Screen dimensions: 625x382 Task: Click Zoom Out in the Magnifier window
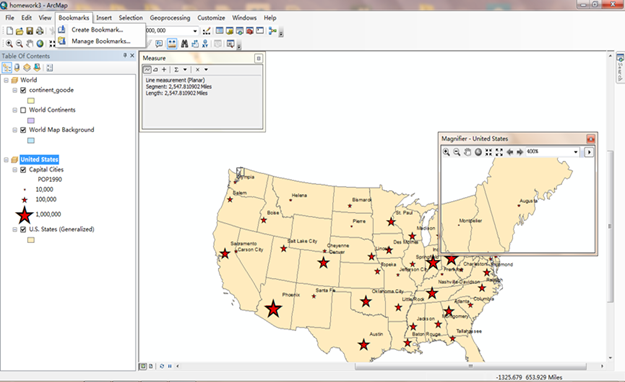tap(457, 152)
